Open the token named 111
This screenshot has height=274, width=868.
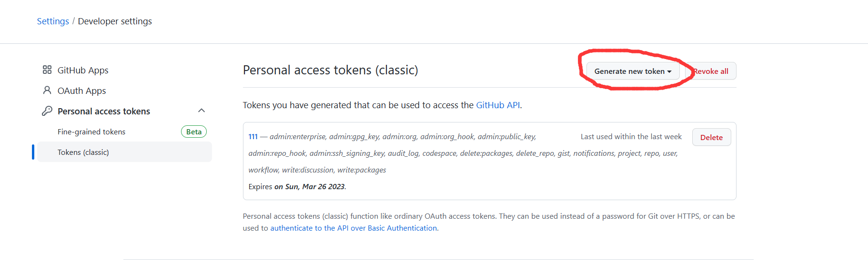(253, 137)
